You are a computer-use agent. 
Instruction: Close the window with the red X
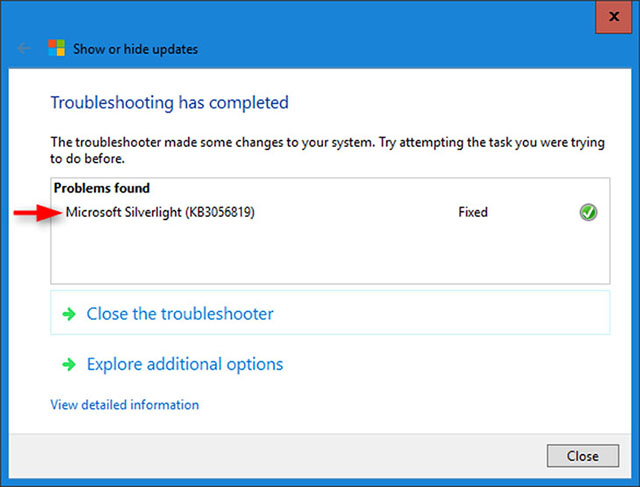[x=613, y=17]
